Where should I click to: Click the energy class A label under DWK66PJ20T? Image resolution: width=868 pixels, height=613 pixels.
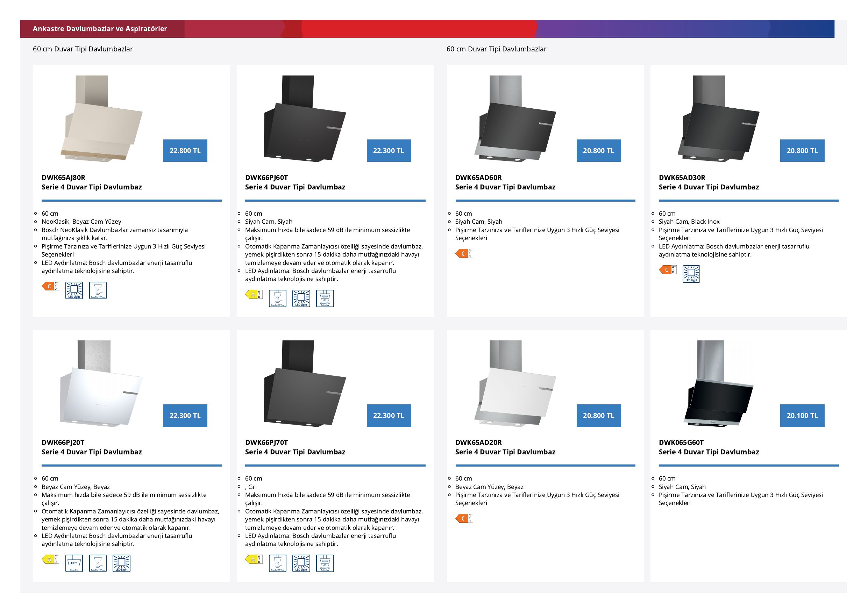pyautogui.click(x=50, y=560)
